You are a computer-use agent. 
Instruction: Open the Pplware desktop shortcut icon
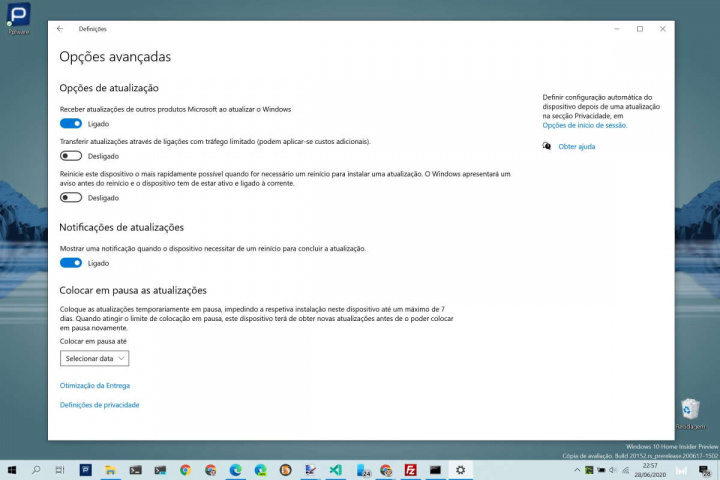click(18, 16)
